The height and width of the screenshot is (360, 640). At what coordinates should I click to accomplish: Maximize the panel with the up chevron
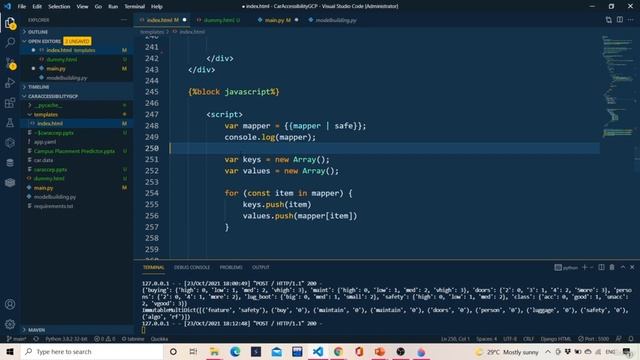pos(623,267)
